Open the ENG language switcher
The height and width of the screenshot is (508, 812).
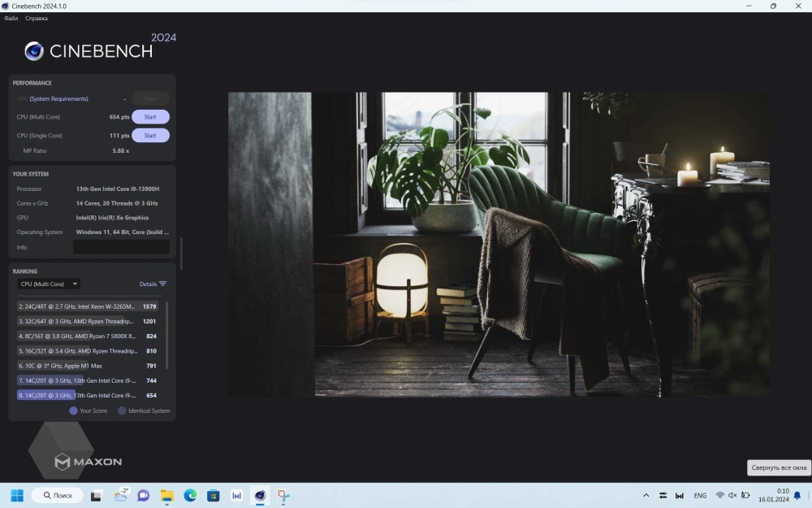click(x=699, y=495)
